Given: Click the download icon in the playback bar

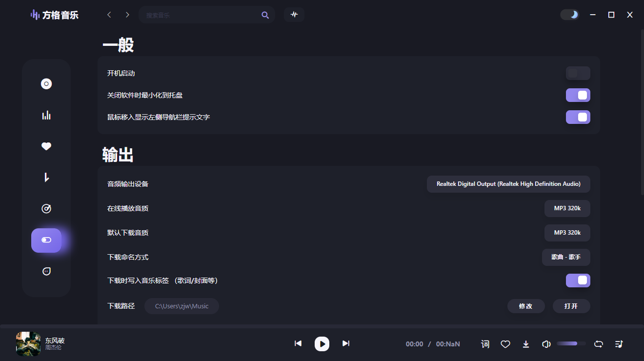Looking at the screenshot, I should tap(526, 344).
